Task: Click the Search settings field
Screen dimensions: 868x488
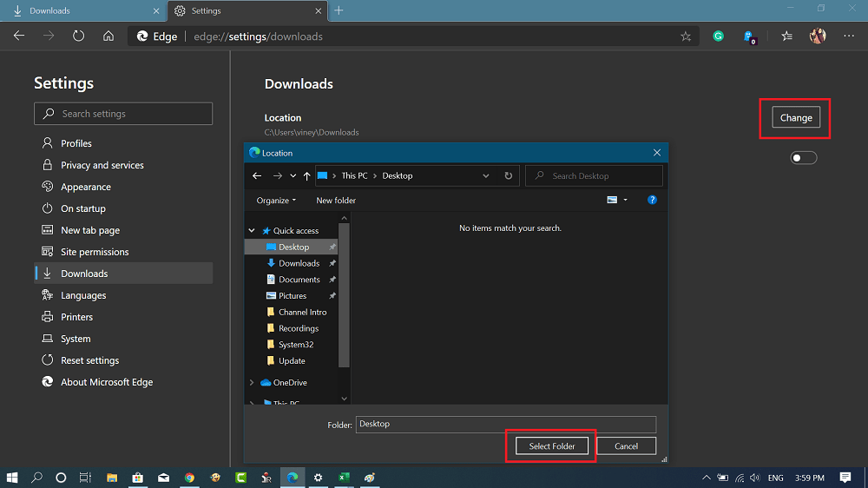Action: (123, 114)
